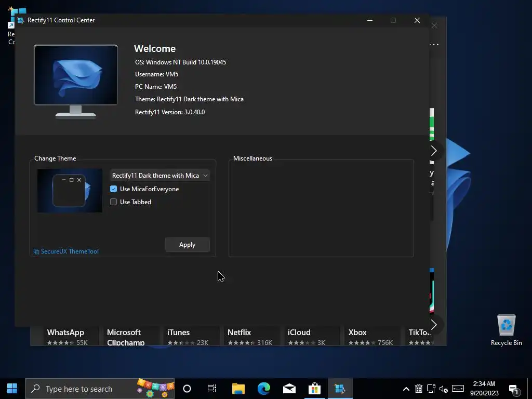This screenshot has height=399, width=532.
Task: Minimize the Rectify11 Control Center window
Action: [370, 20]
